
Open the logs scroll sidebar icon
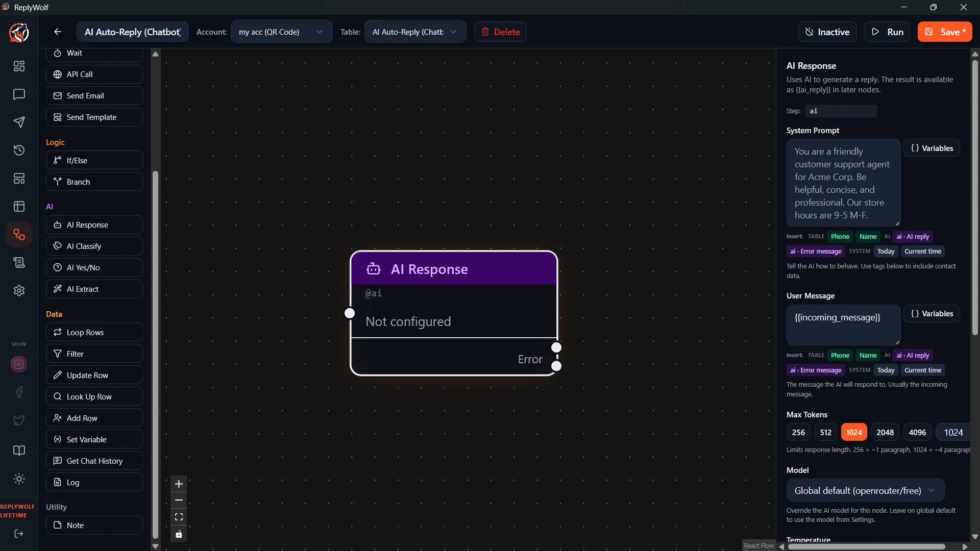(19, 262)
